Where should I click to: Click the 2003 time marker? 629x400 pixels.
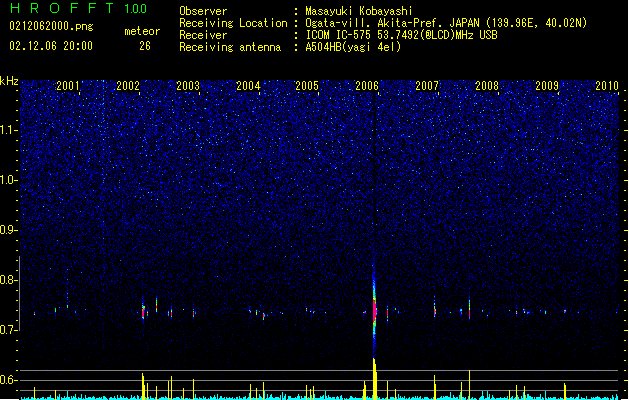(188, 85)
